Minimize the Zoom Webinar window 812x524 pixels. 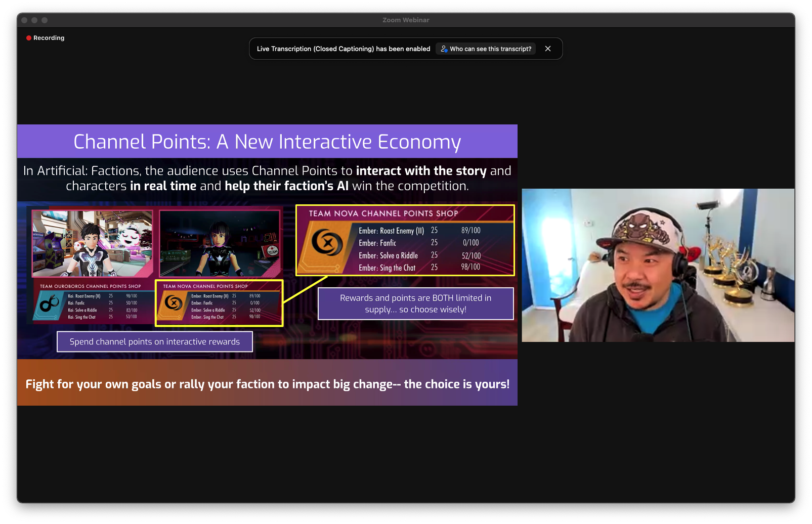click(34, 20)
